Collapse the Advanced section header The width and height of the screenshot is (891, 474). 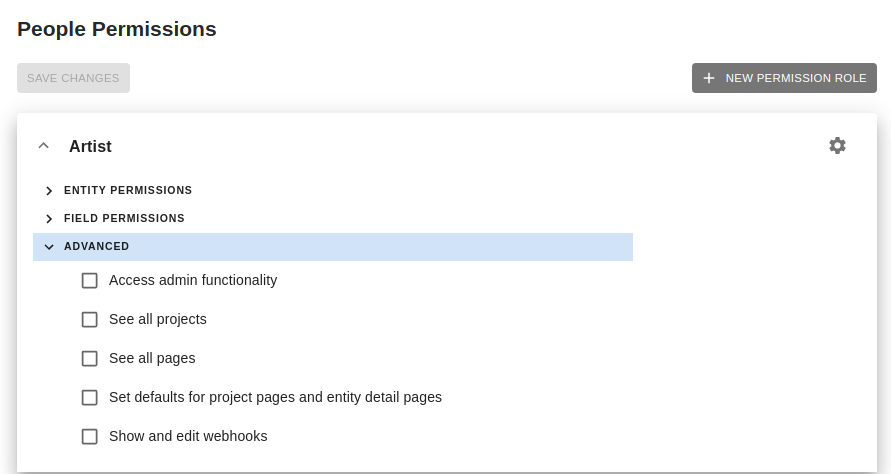click(x=97, y=246)
